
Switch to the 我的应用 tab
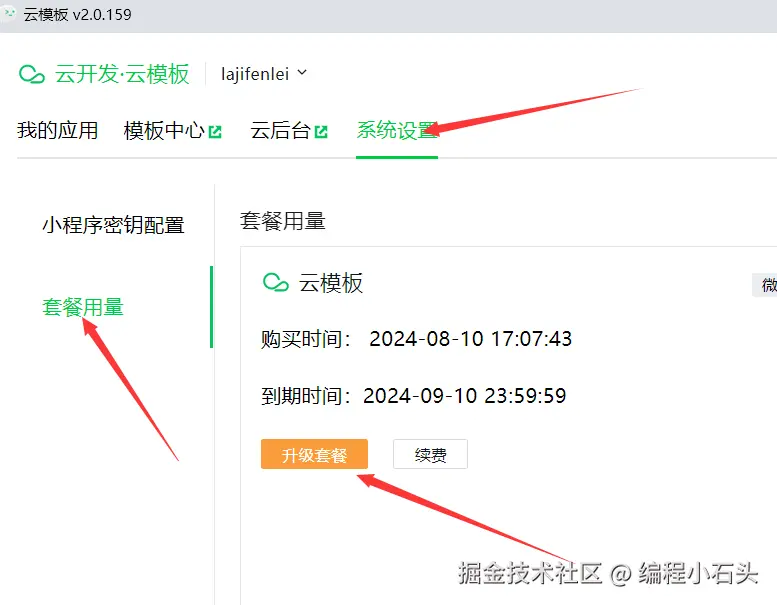[57, 130]
